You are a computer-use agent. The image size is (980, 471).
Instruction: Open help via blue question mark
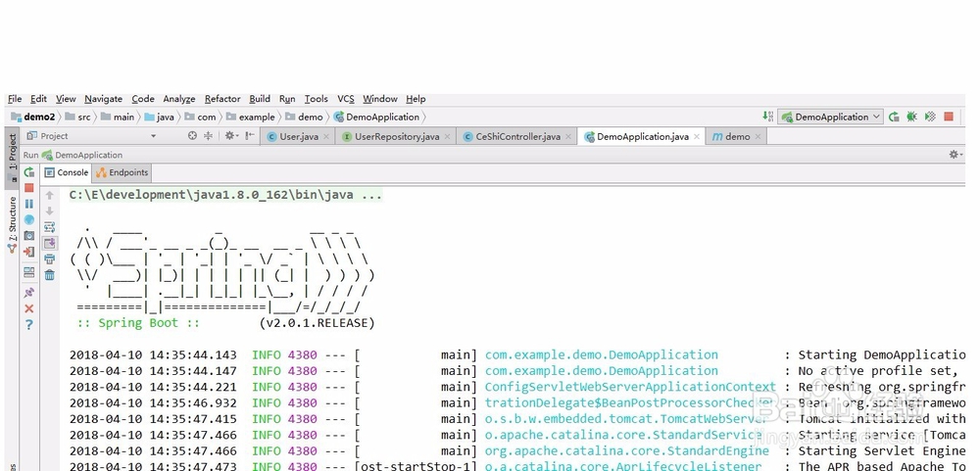[28, 325]
